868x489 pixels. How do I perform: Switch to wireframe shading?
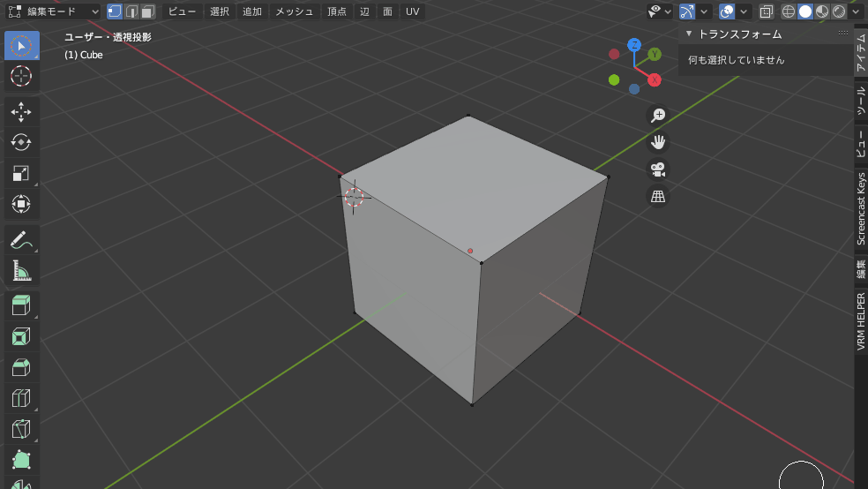(789, 11)
